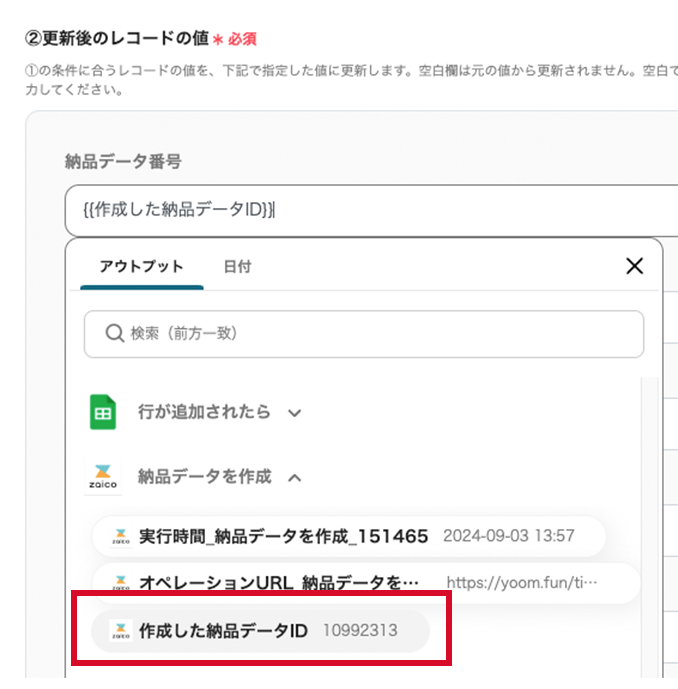Focus the 検索（前方一致）search field
The width and height of the screenshot is (678, 689).
click(x=364, y=334)
